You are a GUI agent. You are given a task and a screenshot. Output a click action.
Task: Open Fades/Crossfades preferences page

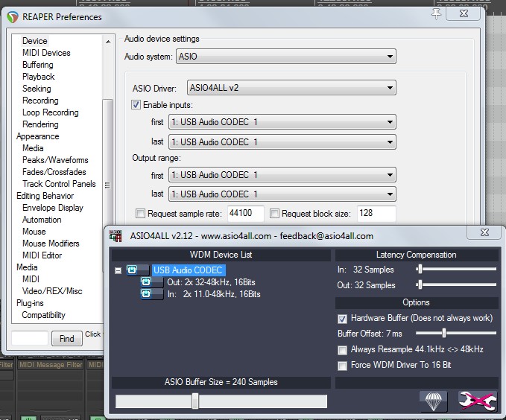pos(54,172)
